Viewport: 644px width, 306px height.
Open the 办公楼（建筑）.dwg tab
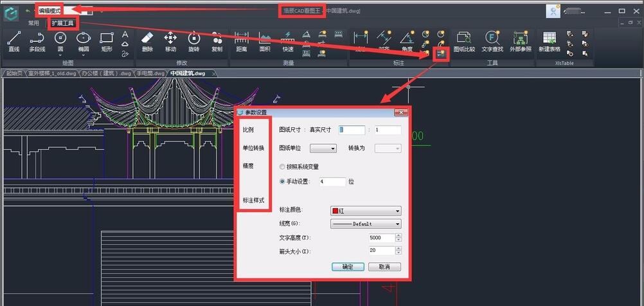pyautogui.click(x=106, y=73)
